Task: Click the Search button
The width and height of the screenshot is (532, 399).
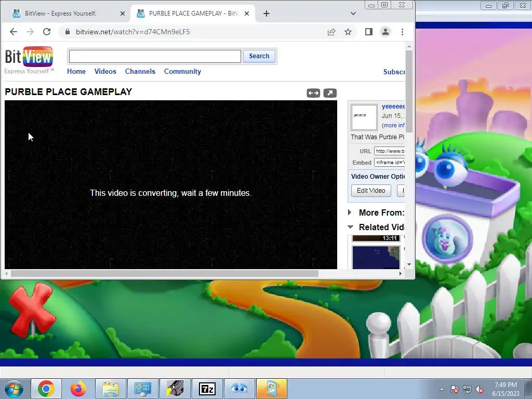Action: click(259, 56)
